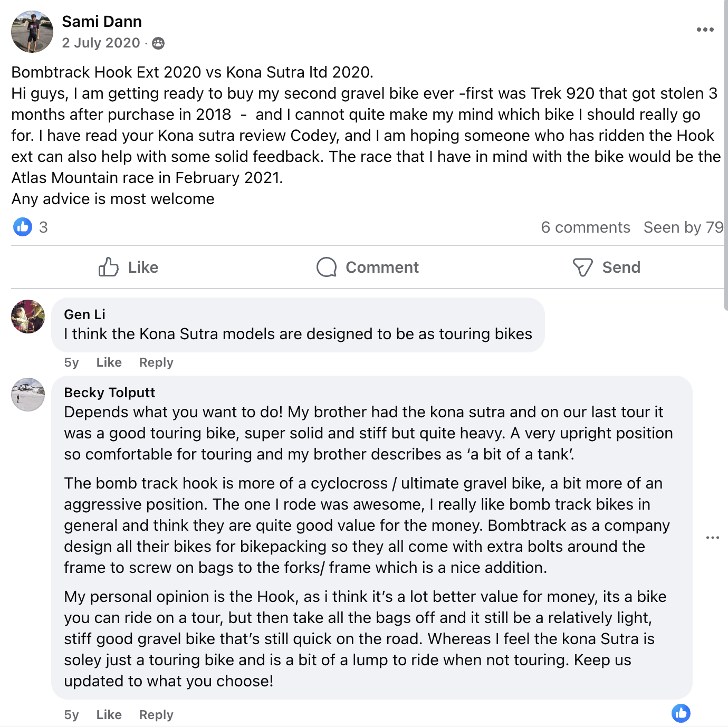Image resolution: width=728 pixels, height=727 pixels.
Task: View like reaction on Becky's comment
Action: [681, 713]
